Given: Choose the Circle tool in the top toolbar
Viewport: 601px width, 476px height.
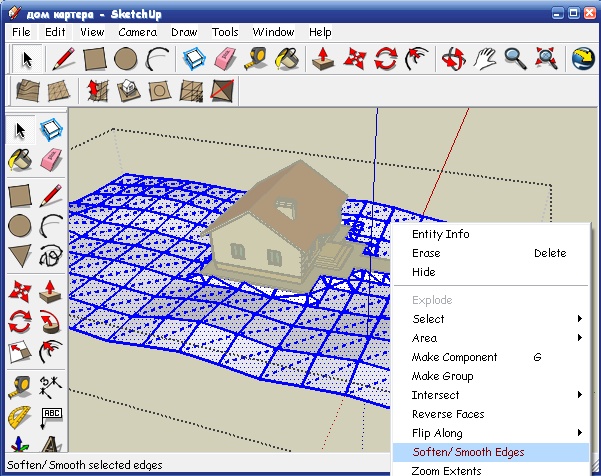Looking at the screenshot, I should tap(125, 59).
